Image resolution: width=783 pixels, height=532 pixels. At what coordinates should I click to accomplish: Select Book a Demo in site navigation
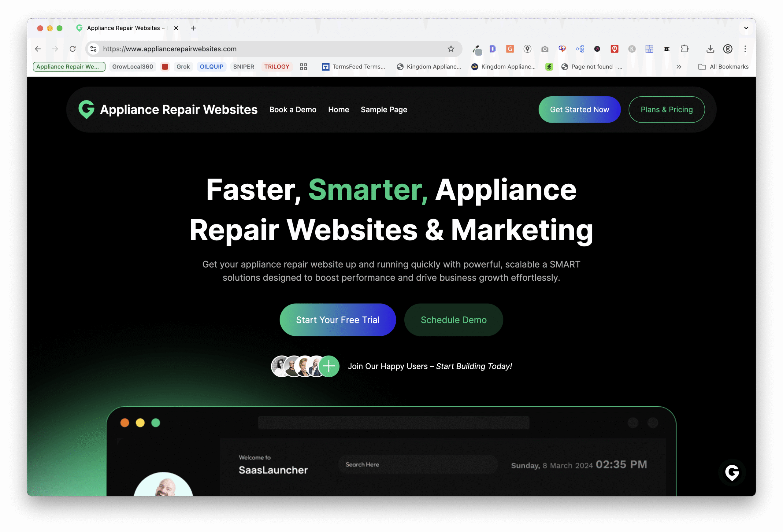coord(293,109)
